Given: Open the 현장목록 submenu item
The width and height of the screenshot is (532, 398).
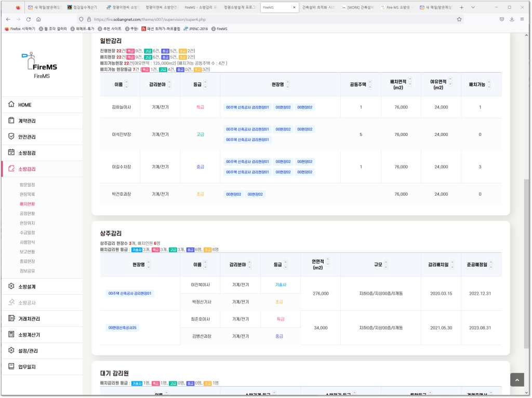Looking at the screenshot, I should coord(27,194).
